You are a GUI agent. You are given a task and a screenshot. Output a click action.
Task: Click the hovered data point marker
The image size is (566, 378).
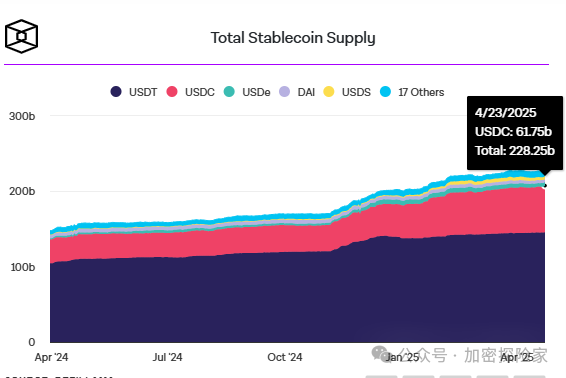(545, 186)
